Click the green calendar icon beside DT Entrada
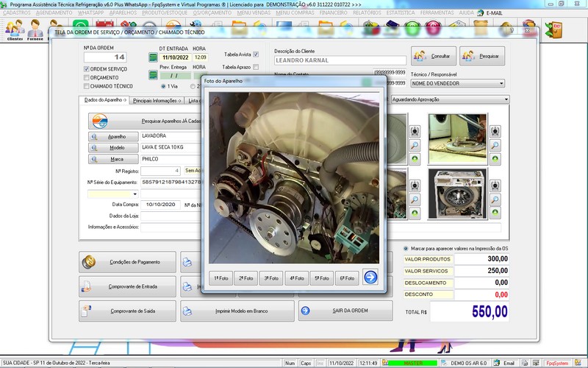Viewport: 588px width, 368px height. coord(154,57)
